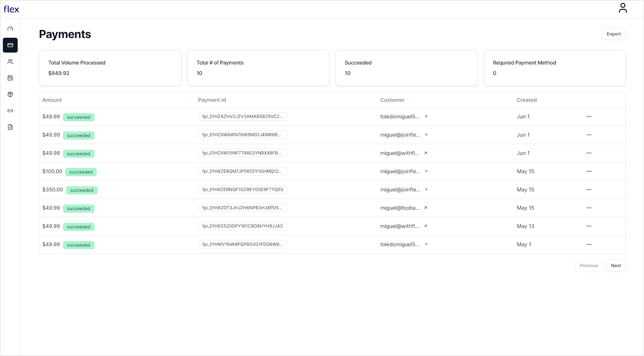
Task: Select the Payment Links chain icon
Action: pyautogui.click(x=10, y=110)
